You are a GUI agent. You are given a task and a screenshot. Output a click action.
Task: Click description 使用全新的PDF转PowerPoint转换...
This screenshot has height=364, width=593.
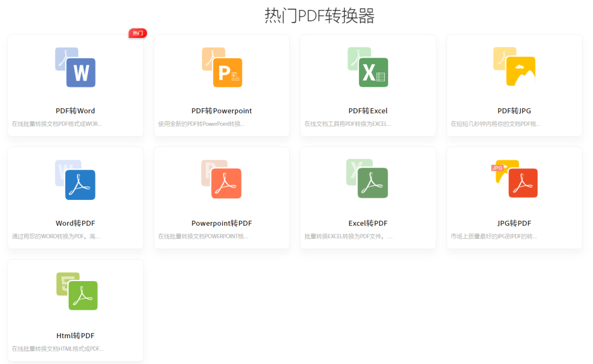202,124
